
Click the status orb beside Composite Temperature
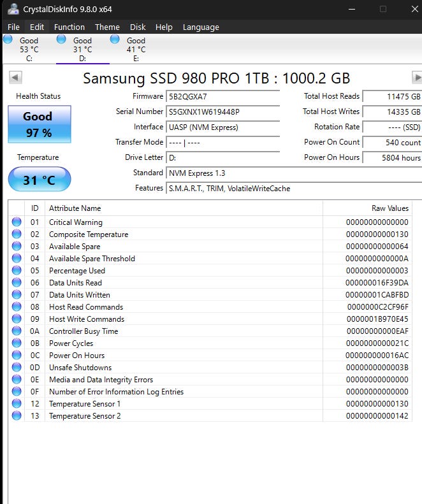coord(17,234)
